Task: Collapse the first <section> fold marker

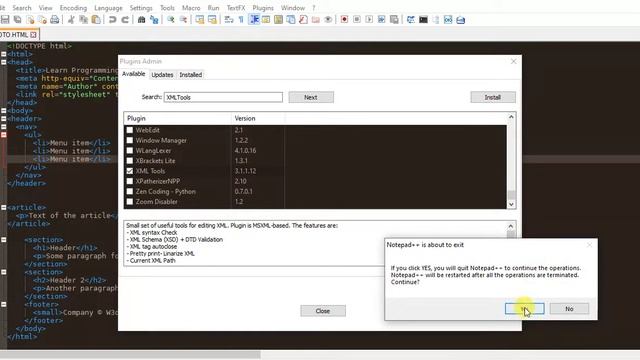Action: click(x=4, y=240)
